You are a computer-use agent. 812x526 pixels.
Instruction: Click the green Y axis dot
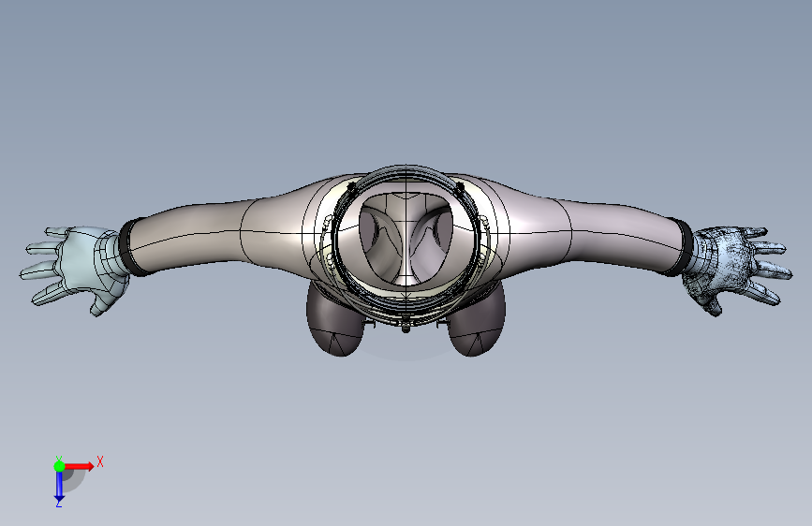59,466
